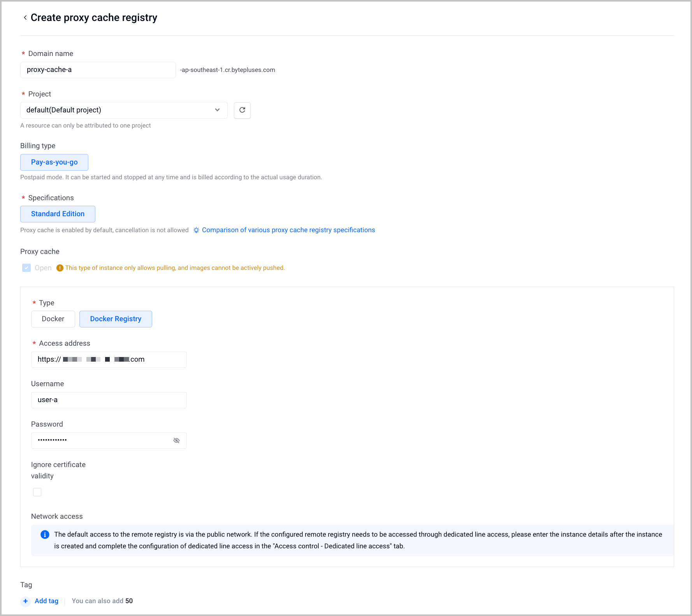Image resolution: width=692 pixels, height=616 pixels.
Task: Click the warning icon beside the pulling notice
Action: (60, 268)
